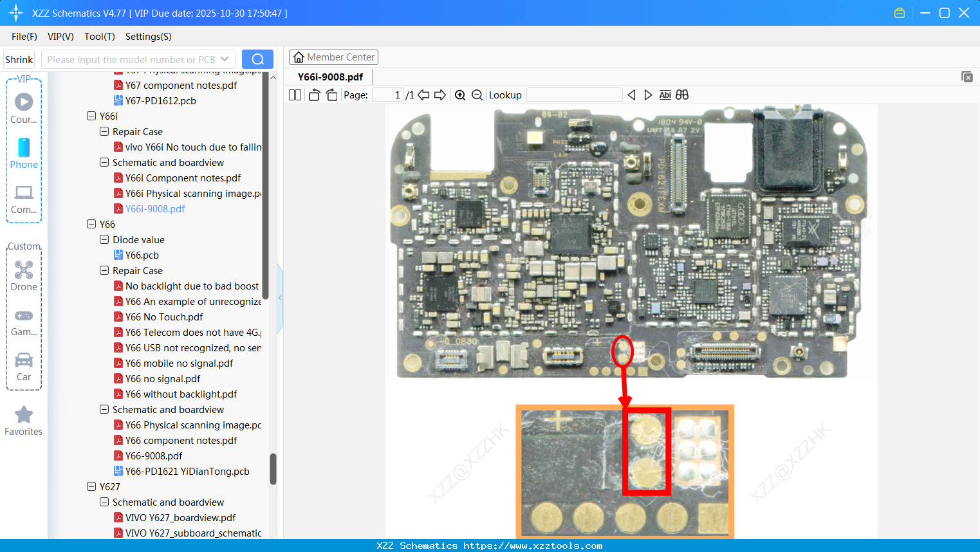Collapse Schematic and boardview under Y627
980x552 pixels.
click(x=104, y=502)
